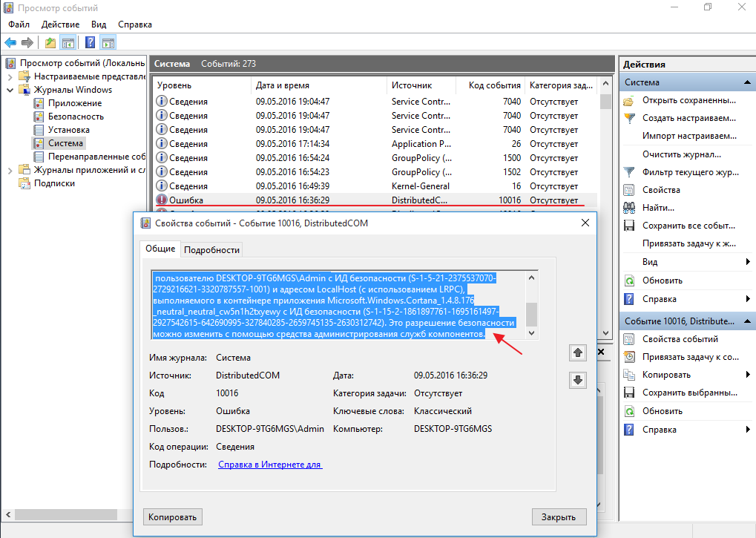Collapse the Система actions section header
The width and height of the screenshot is (756, 538).
[747, 82]
